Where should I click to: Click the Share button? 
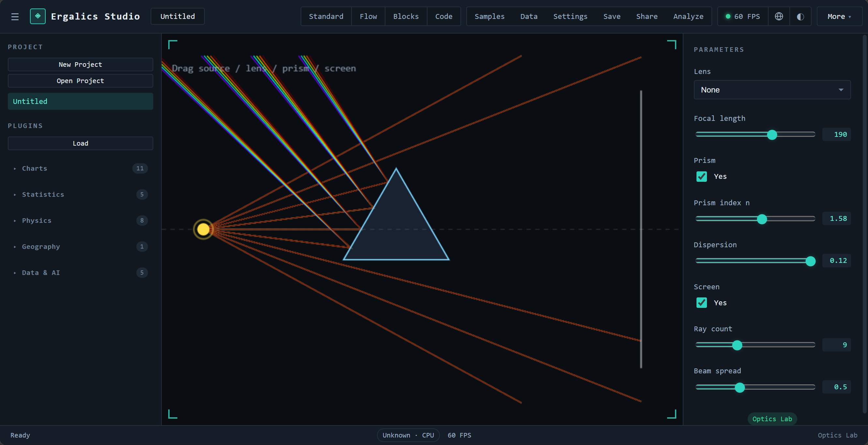(647, 16)
